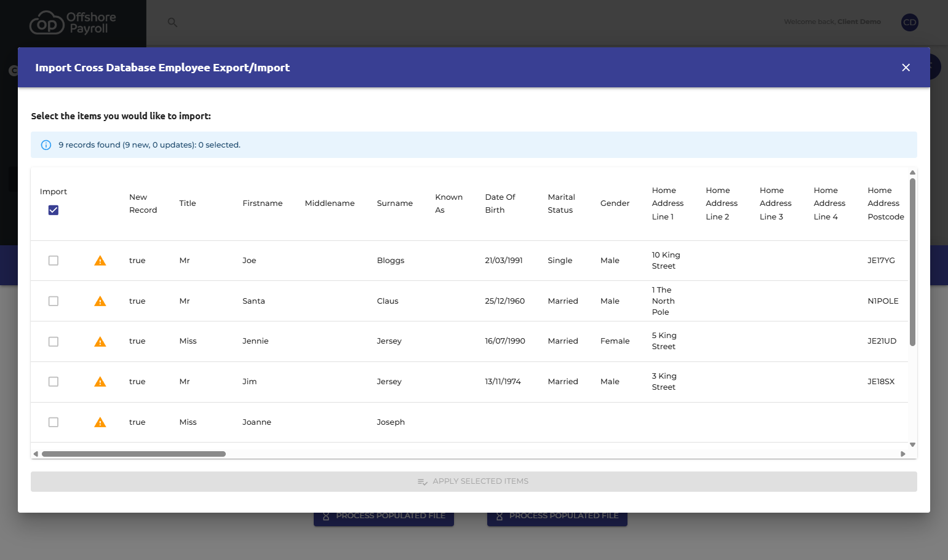
Task: Click the info icon beside records found
Action: pos(46,145)
